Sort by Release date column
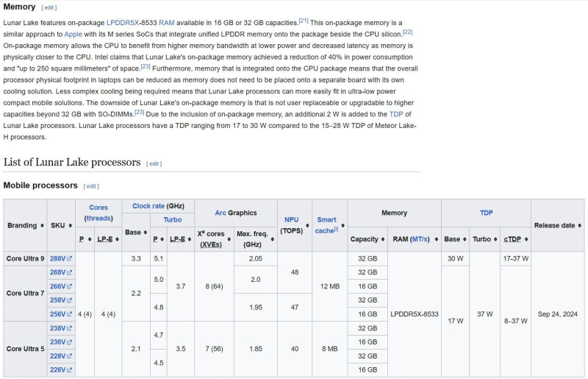 coord(580,225)
